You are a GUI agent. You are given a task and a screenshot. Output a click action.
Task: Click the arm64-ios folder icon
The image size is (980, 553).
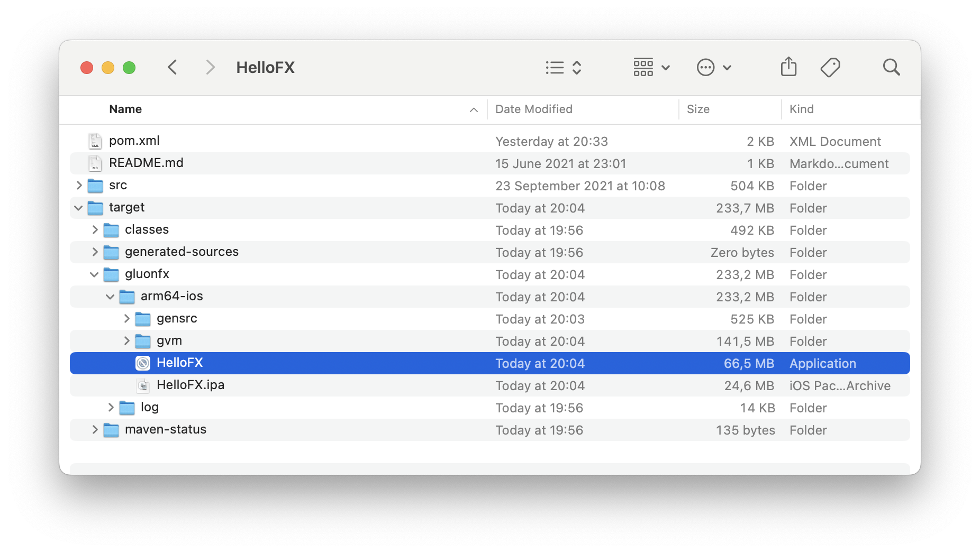[x=127, y=297]
